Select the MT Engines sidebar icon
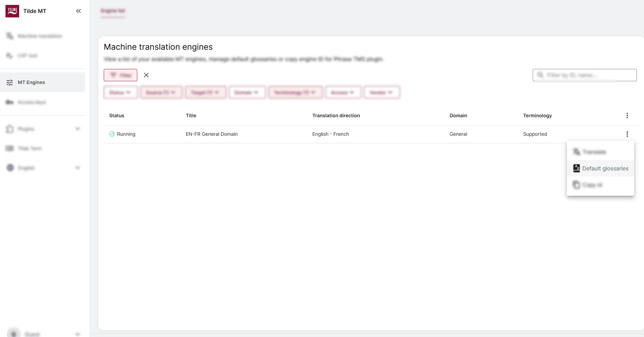The height and width of the screenshot is (337, 644). coord(10,82)
